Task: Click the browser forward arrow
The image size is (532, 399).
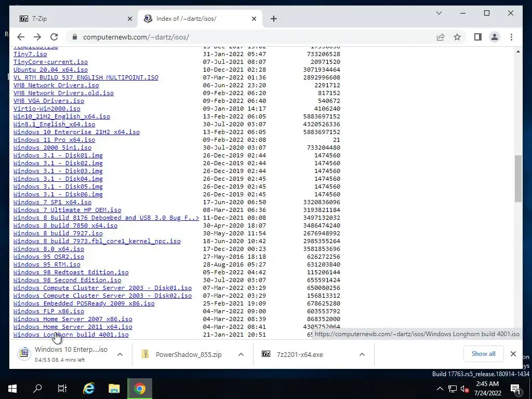Action: click(37, 37)
